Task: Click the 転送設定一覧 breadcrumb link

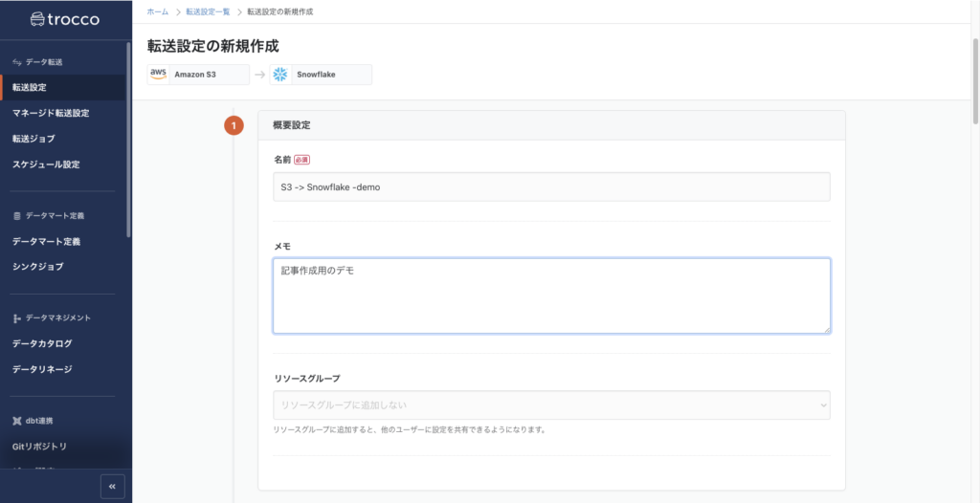Action: [208, 12]
